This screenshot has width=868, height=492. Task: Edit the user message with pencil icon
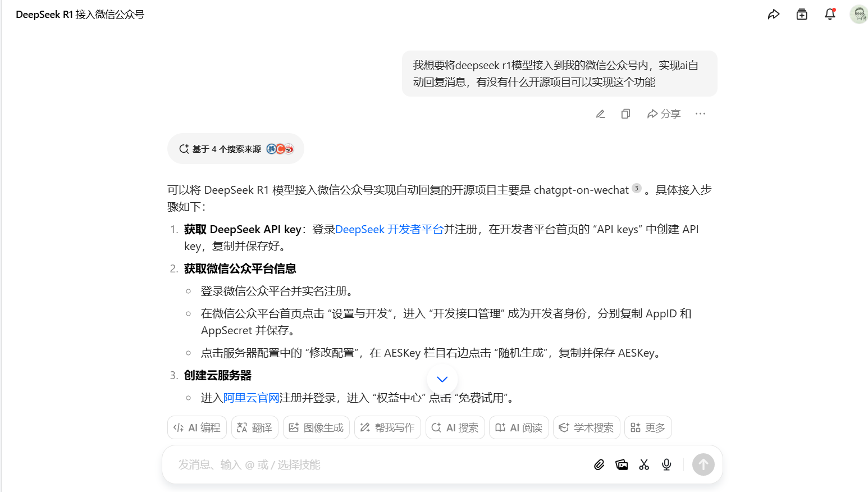click(600, 114)
